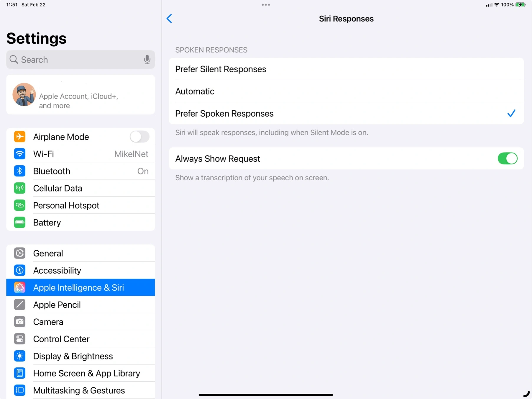Go back using the blue chevron

[169, 19]
